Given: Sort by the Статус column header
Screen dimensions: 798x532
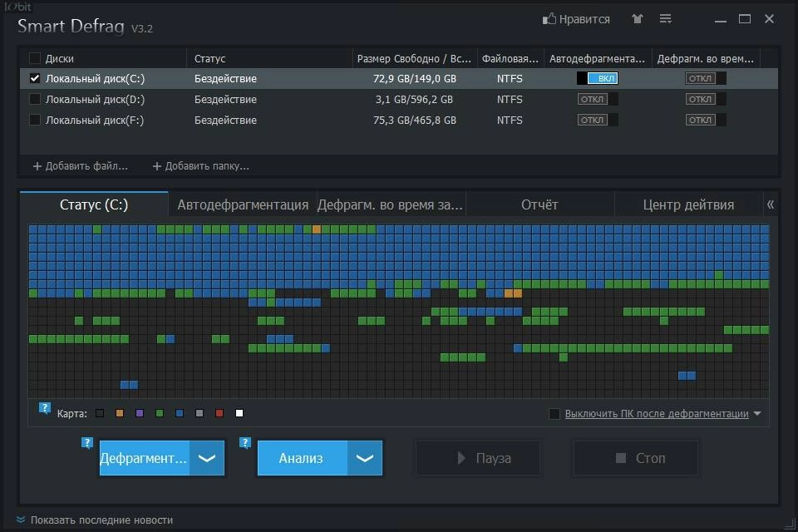Looking at the screenshot, I should [269, 58].
